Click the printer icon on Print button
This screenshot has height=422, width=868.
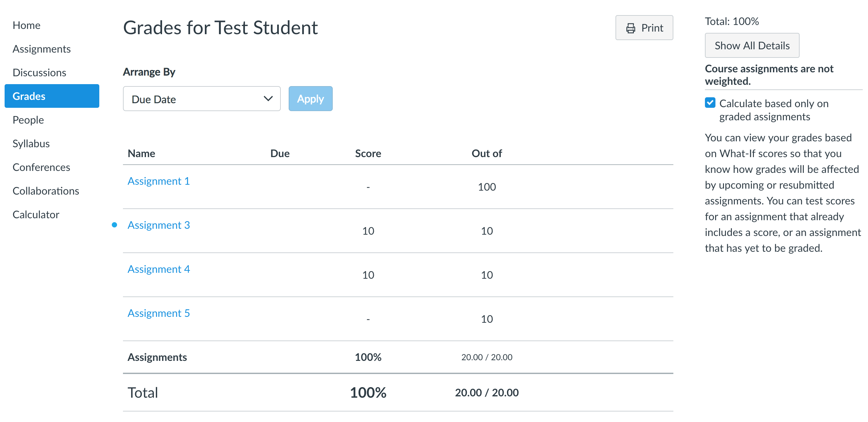click(630, 28)
